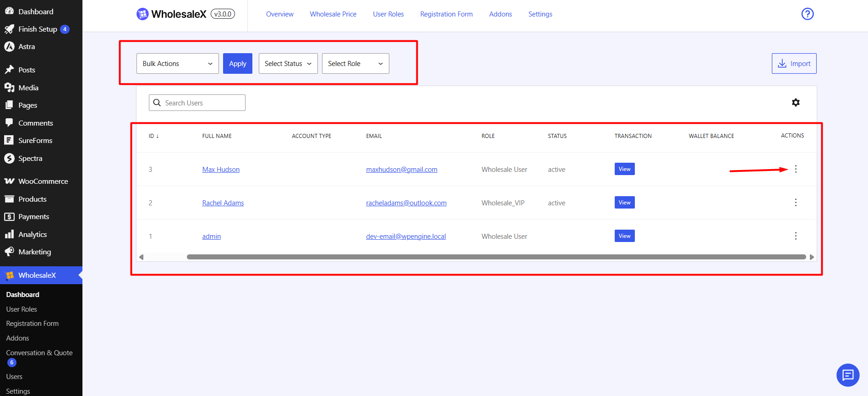
Task: Expand the Bulk Actions dropdown
Action: pyautogui.click(x=177, y=64)
